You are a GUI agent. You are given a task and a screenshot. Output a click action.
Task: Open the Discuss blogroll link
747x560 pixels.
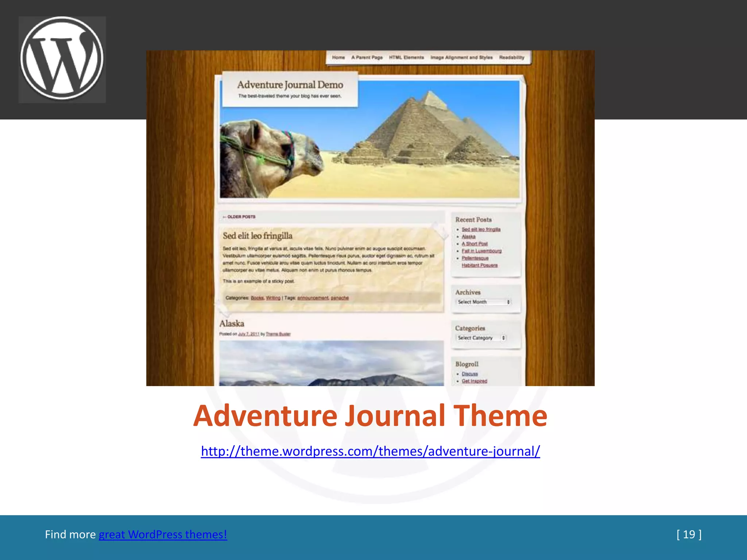[469, 374]
